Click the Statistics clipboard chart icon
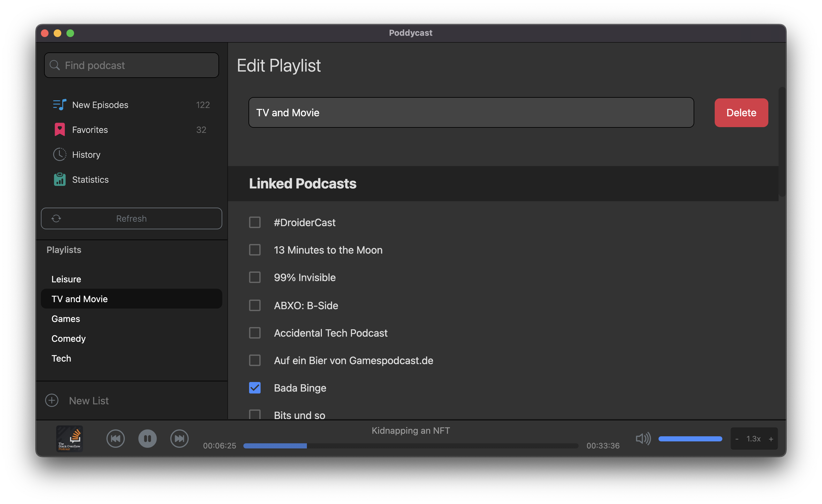Viewport: 822px width, 504px height. point(59,179)
